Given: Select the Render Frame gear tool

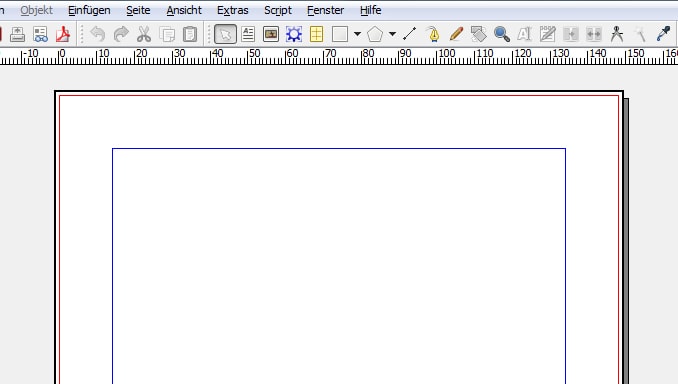Looking at the screenshot, I should [294, 34].
